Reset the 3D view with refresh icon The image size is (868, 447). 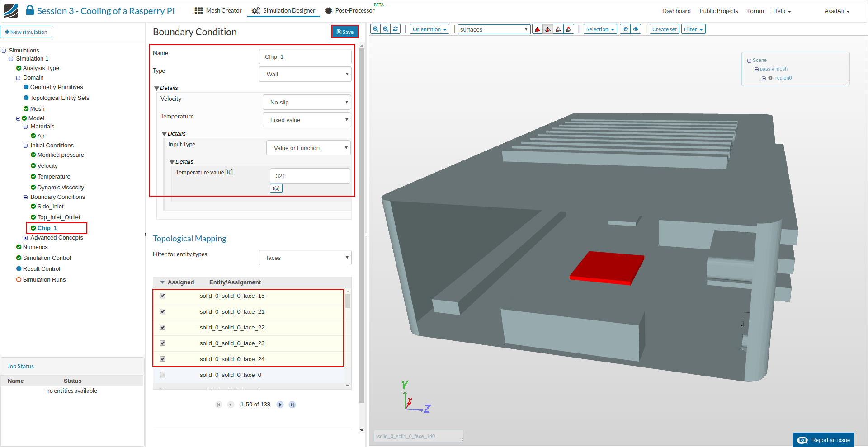396,29
